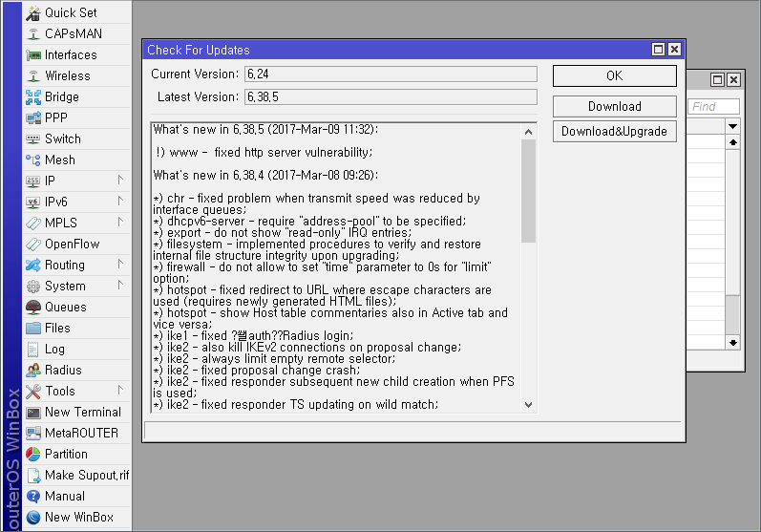Screen dimensions: 761x532
Task: Close the Check For Updates dialog
Action: pos(674,50)
